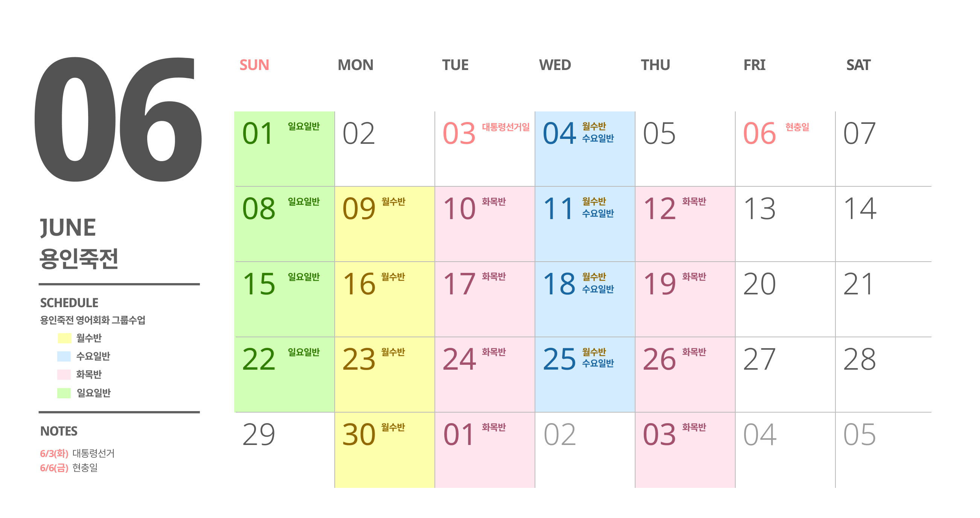Click June 06 현충일 holiday cell
The width and height of the screenshot is (980, 518).
(x=785, y=149)
